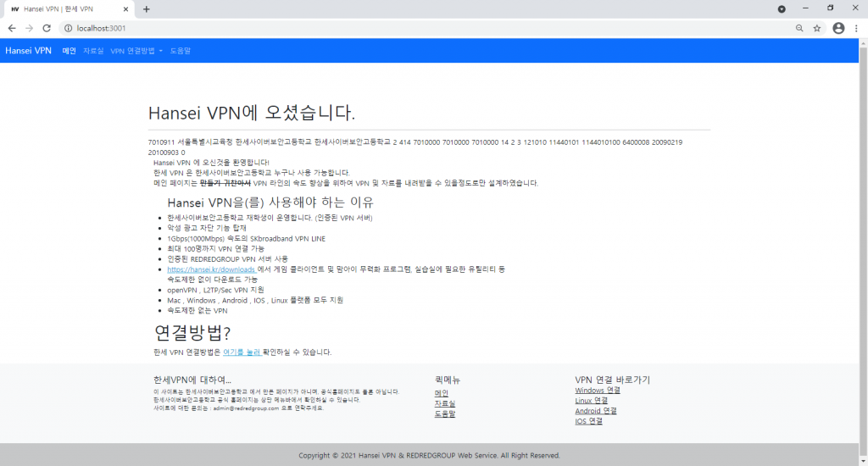The width and height of the screenshot is (868, 466).
Task: Open the 도움말 navbar item
Action: [180, 51]
